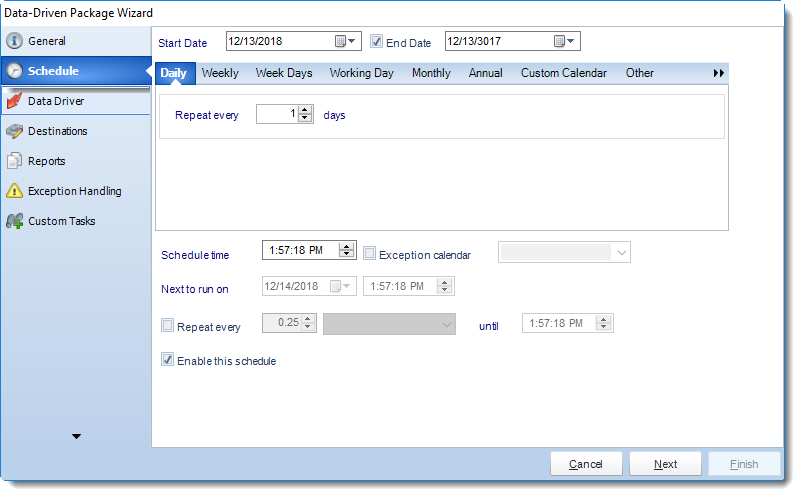Image resolution: width=800 pixels, height=496 pixels.
Task: Enable the Exception calendar checkbox
Action: pyautogui.click(x=369, y=253)
